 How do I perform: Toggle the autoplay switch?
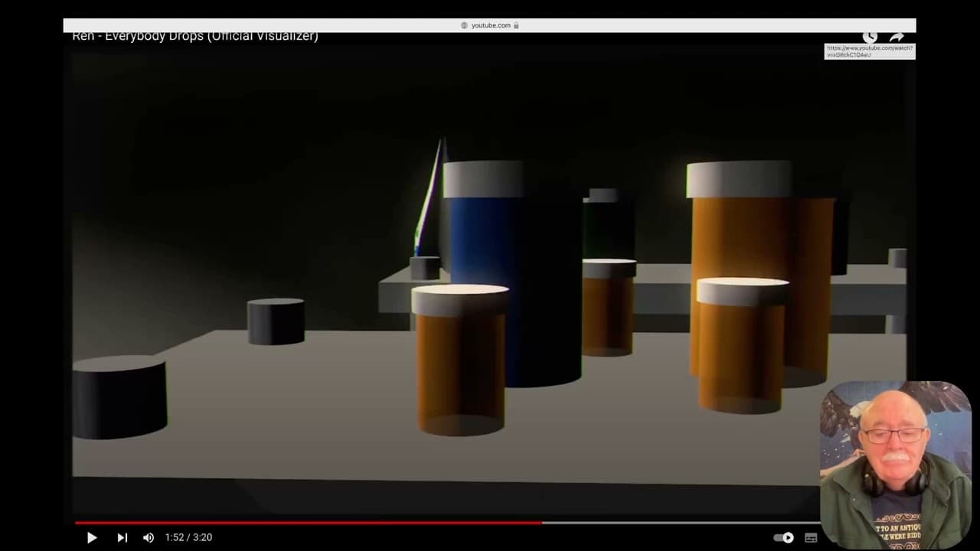[783, 537]
